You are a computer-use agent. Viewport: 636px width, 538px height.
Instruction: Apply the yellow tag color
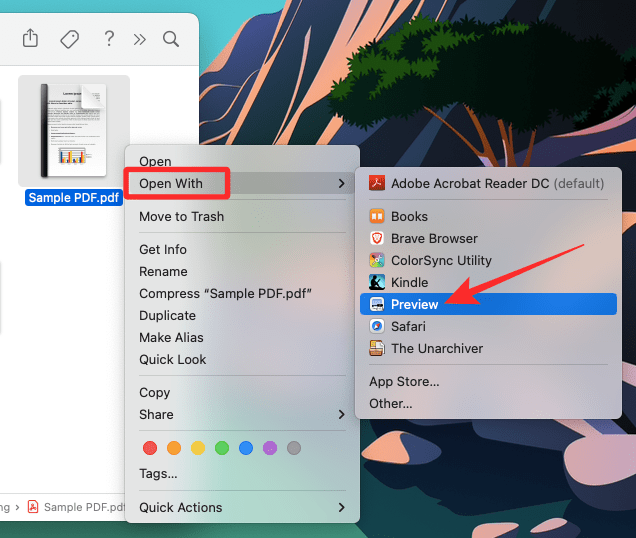198,448
